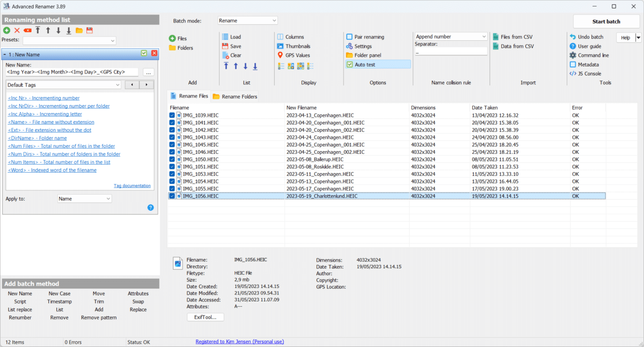Click the Start batch button
The width and height of the screenshot is (644, 347).
606,21
